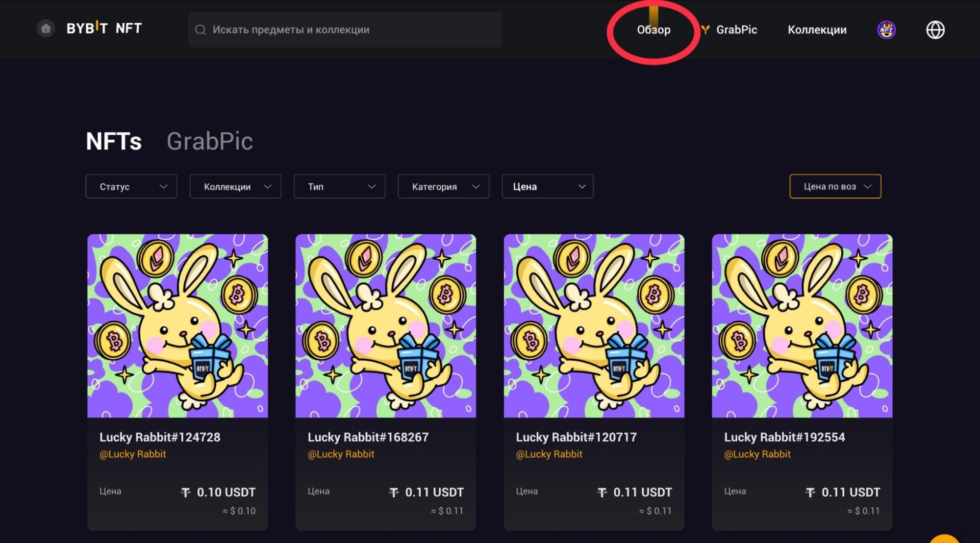Switch to the NFTs tab

[114, 141]
